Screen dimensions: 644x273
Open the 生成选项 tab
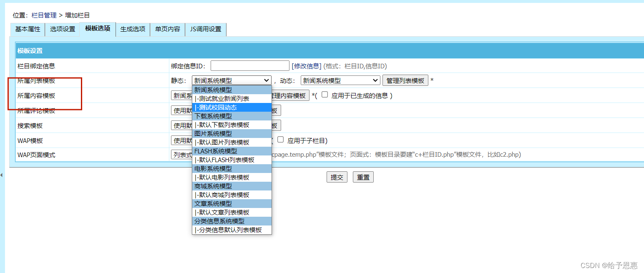[x=132, y=29]
